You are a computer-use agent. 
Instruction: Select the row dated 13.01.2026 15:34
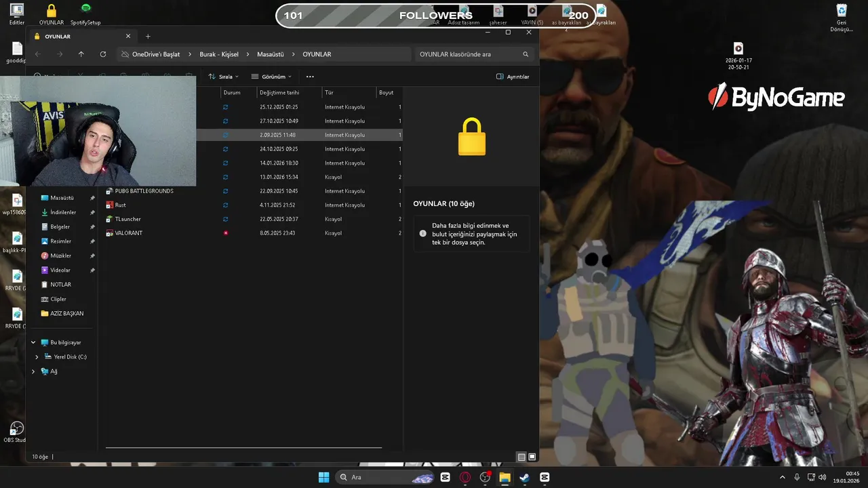click(x=299, y=177)
